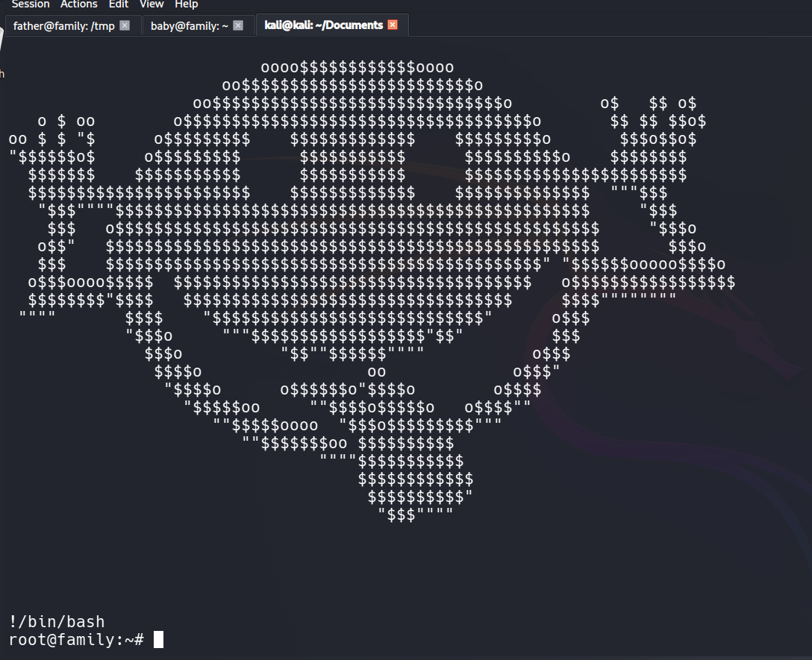Close the kali@kali: ~/Documents tab
The height and width of the screenshot is (660, 812).
[x=393, y=25]
